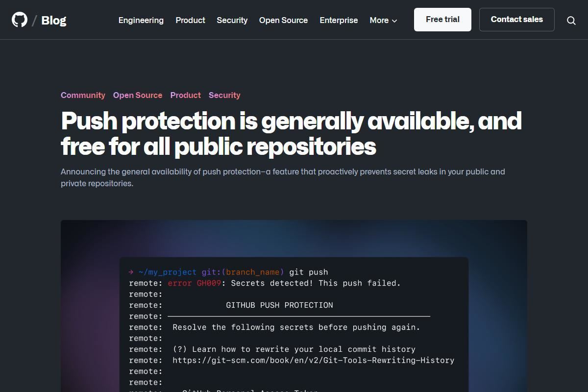
Task: Click the push protection article headline
Action: tap(292, 133)
